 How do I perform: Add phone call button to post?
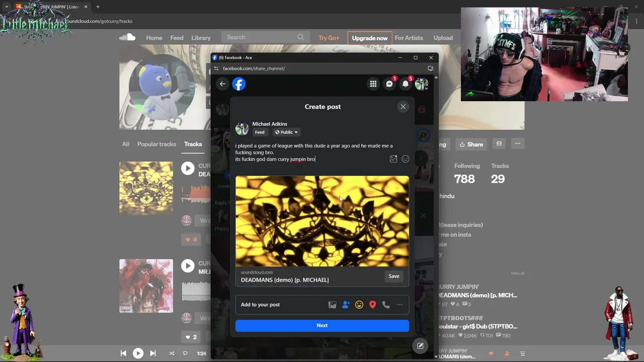click(386, 305)
